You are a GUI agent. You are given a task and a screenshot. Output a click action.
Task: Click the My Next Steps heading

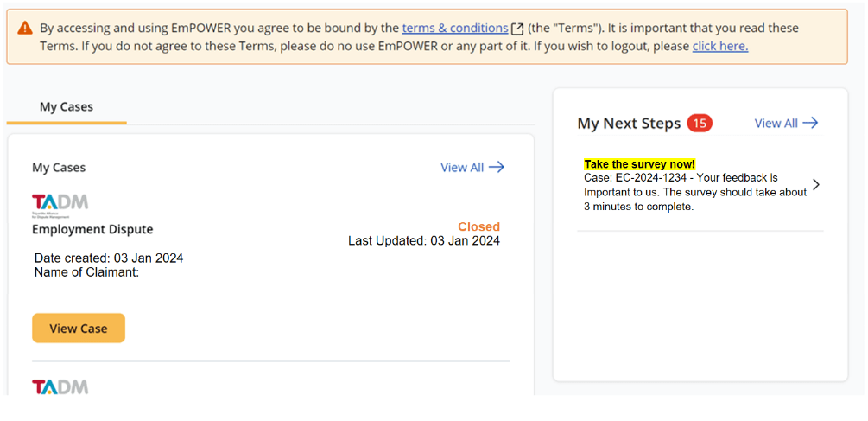point(629,124)
